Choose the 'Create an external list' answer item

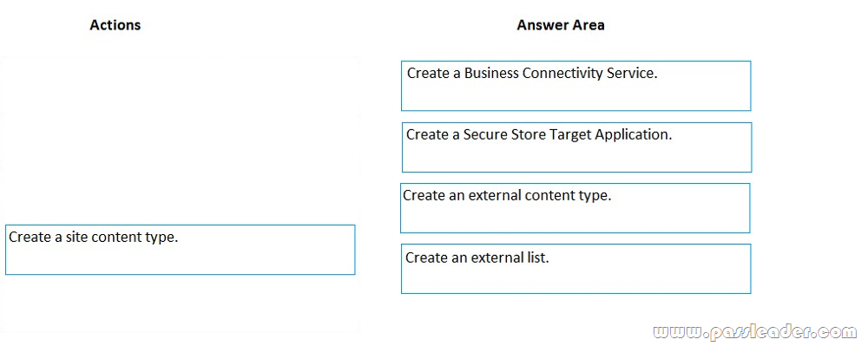(x=575, y=269)
